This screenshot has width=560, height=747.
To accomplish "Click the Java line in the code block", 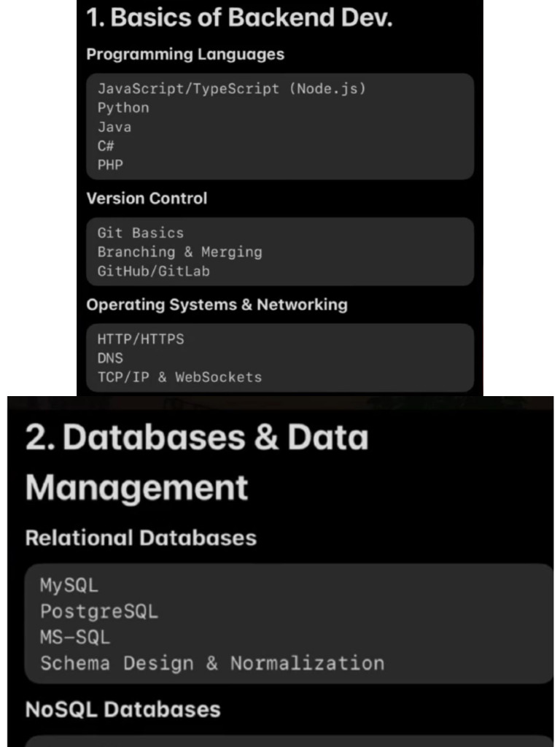I will (x=114, y=127).
